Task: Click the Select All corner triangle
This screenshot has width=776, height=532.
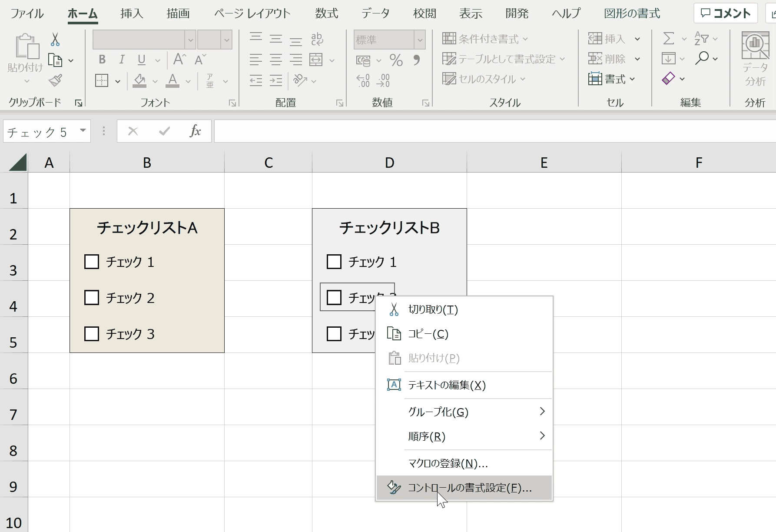Action: 18,162
